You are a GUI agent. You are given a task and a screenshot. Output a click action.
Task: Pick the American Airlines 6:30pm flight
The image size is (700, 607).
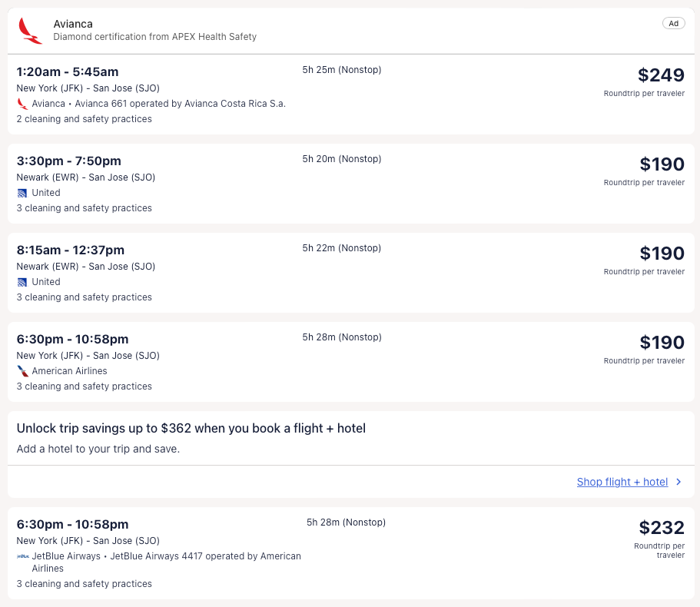(x=72, y=339)
